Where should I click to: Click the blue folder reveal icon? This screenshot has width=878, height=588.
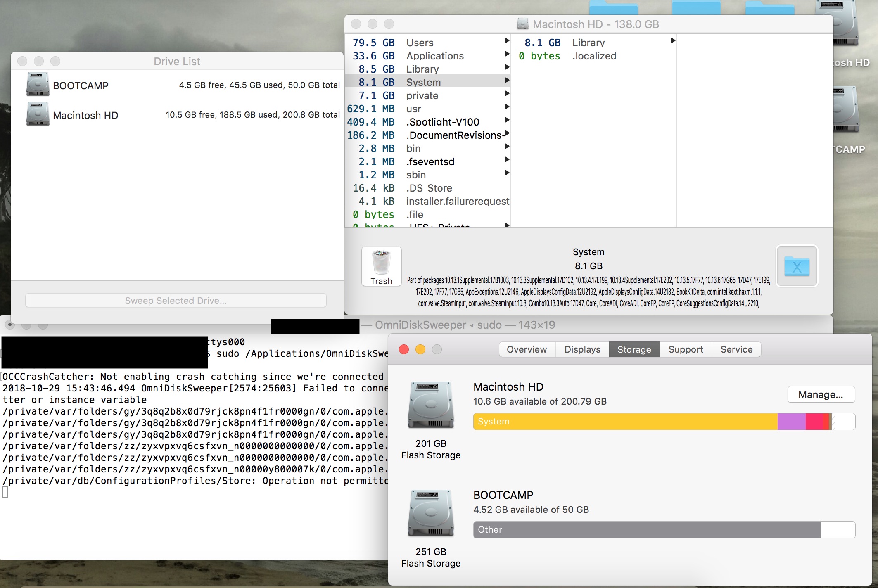[x=797, y=266]
